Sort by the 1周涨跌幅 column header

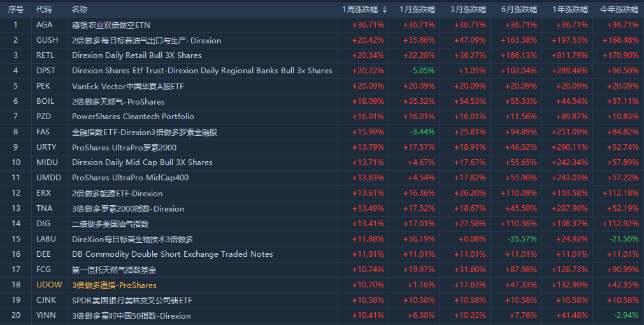point(361,10)
